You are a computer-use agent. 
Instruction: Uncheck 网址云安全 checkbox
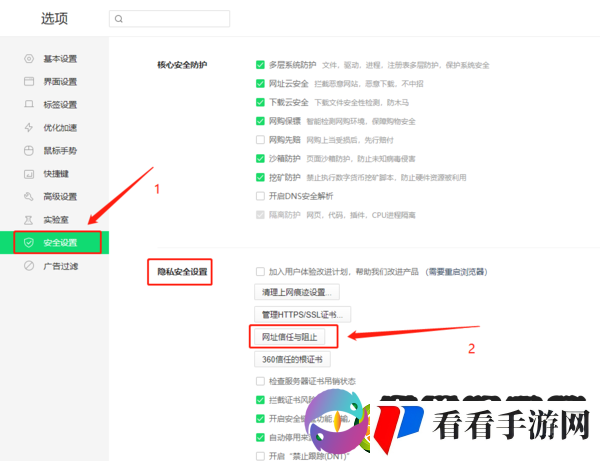click(x=260, y=83)
